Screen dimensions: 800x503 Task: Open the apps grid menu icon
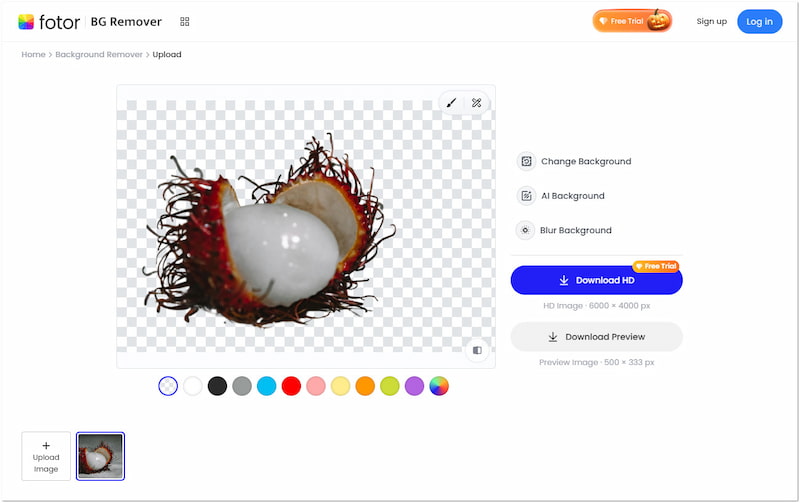coord(184,21)
